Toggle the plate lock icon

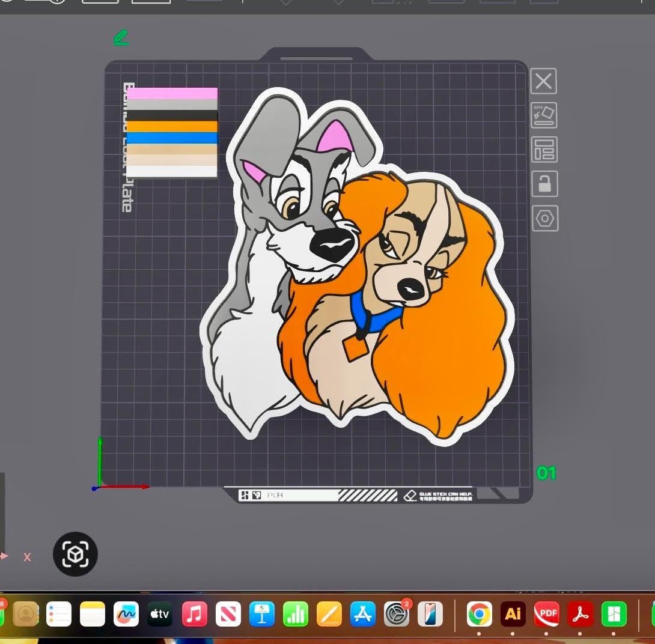544,184
